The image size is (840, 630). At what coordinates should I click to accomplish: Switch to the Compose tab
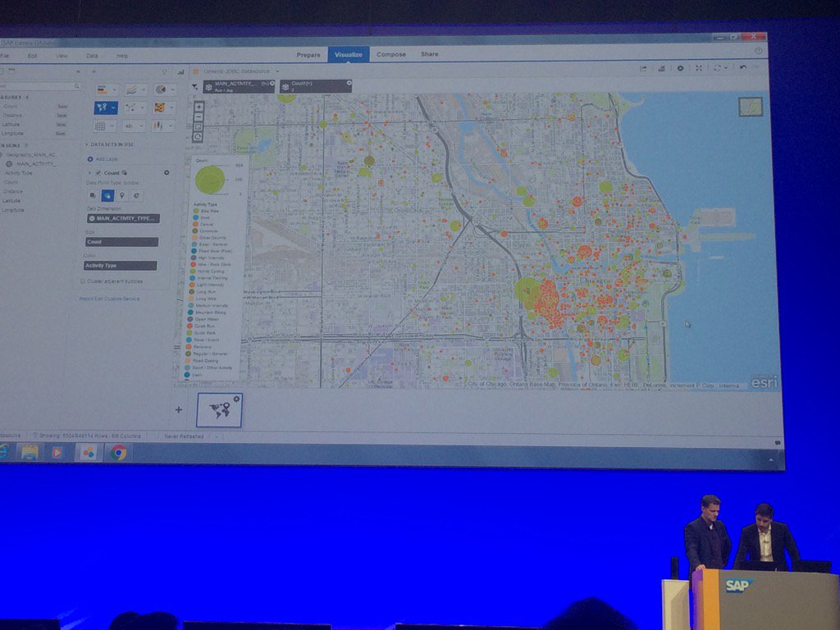click(x=391, y=54)
